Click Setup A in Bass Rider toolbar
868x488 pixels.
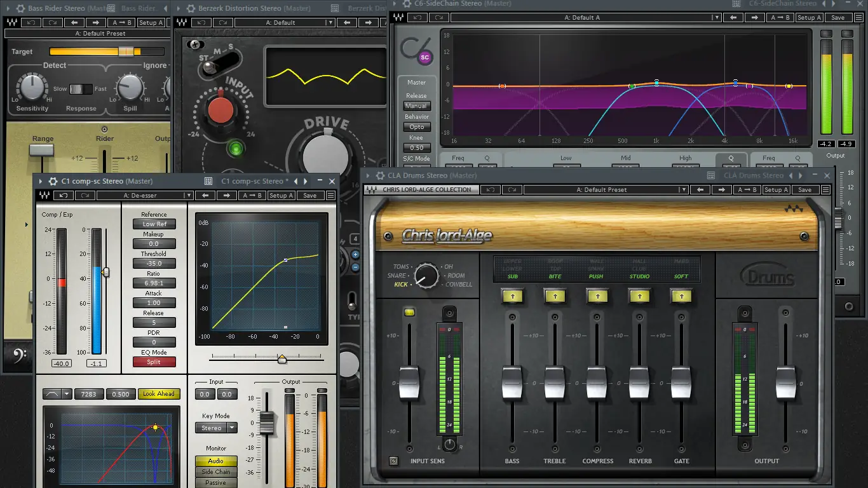151,22
